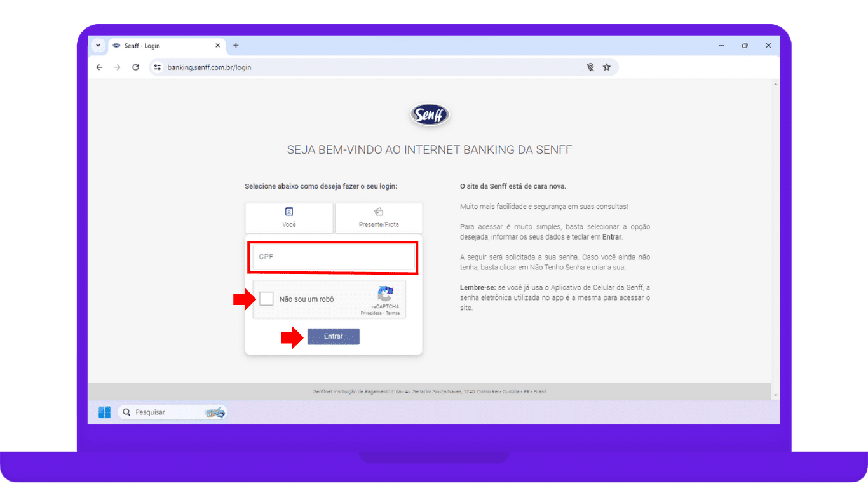Image resolution: width=868 pixels, height=488 pixels.
Task: Open a new browser tab
Action: click(236, 46)
